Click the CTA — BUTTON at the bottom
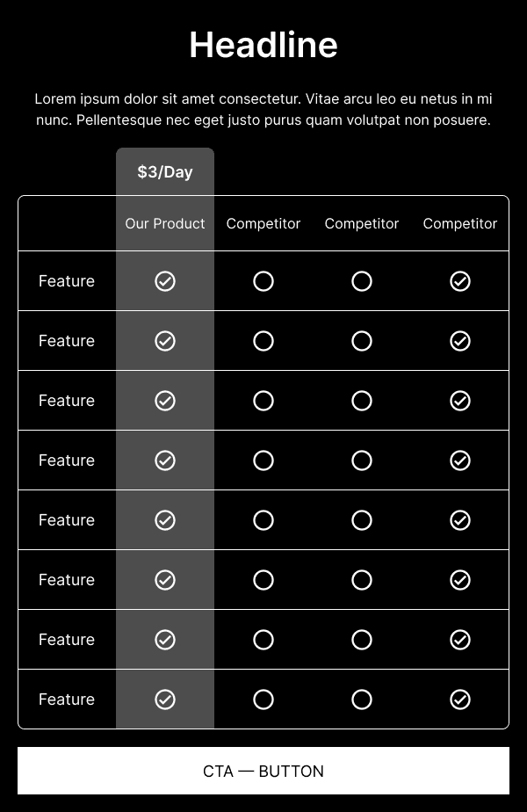The height and width of the screenshot is (812, 527). (x=263, y=771)
